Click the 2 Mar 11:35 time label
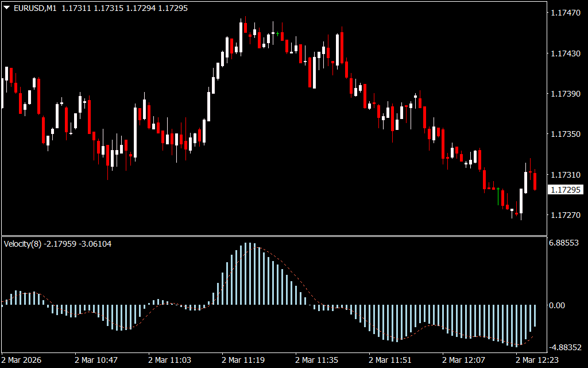 (316, 360)
